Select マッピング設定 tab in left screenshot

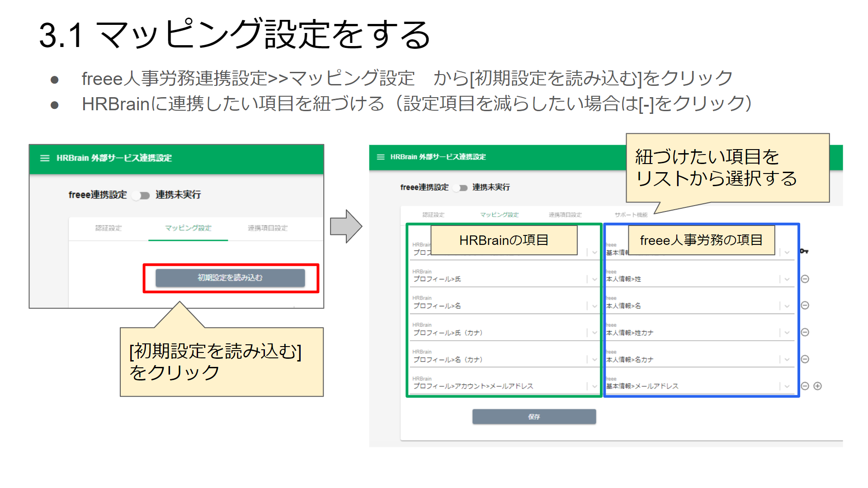188,228
